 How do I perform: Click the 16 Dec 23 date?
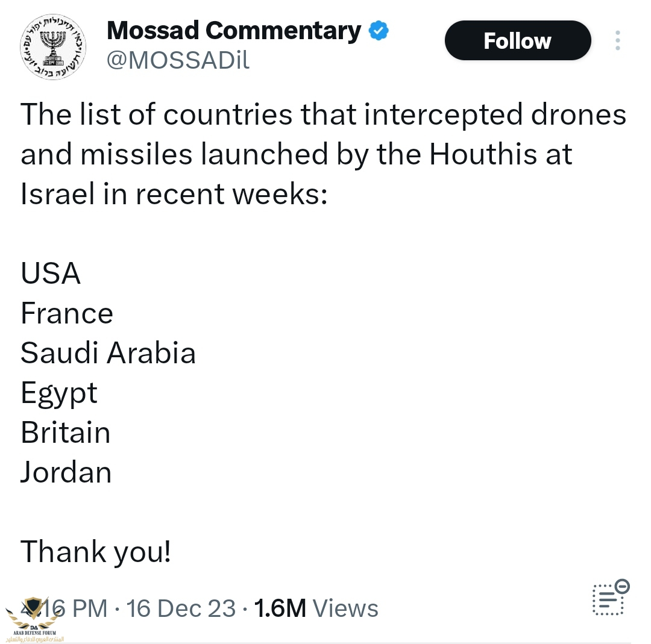click(181, 608)
